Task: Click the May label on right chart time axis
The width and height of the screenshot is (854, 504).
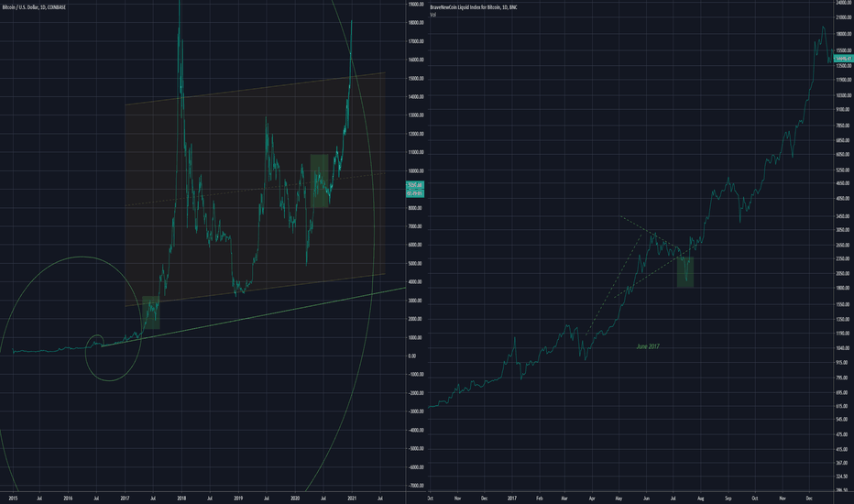Action: point(619,498)
